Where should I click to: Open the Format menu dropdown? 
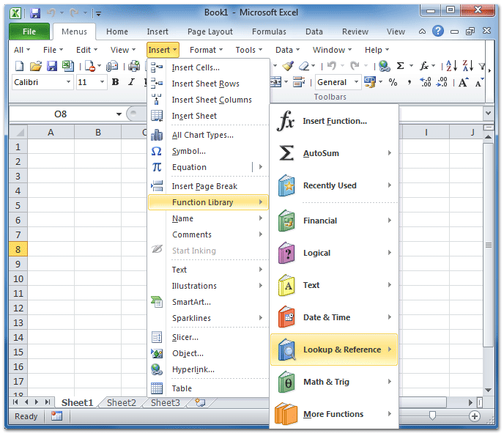206,50
